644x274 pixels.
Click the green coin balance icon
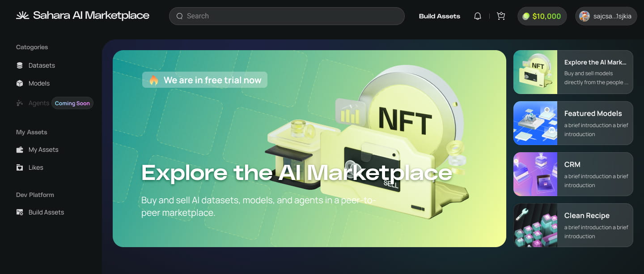pyautogui.click(x=526, y=16)
